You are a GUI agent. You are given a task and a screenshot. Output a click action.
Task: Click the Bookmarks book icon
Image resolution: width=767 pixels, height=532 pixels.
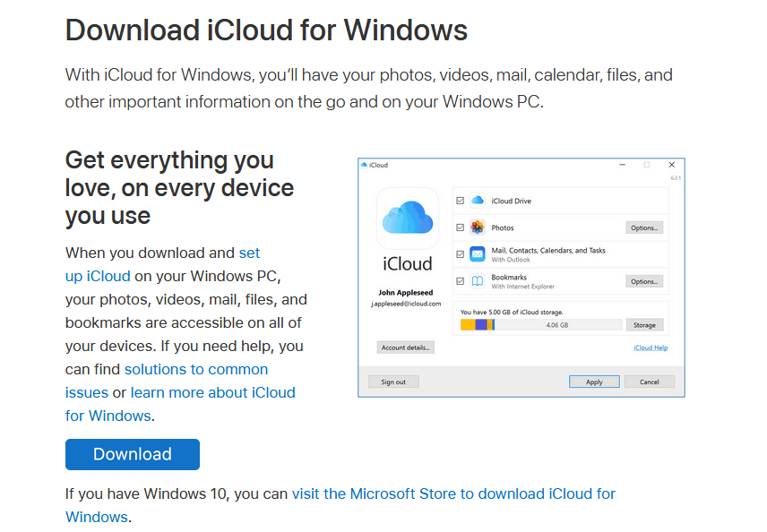pyautogui.click(x=478, y=281)
